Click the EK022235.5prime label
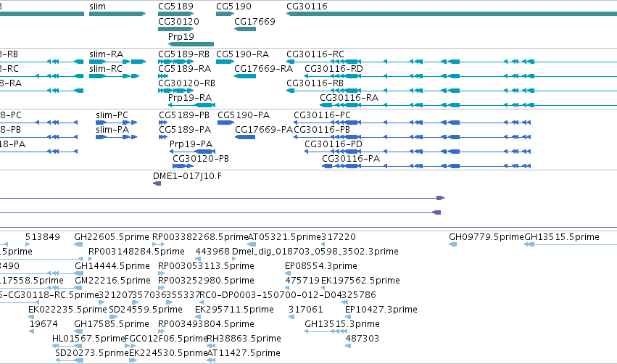This screenshot has height=364, width=617. (67, 310)
